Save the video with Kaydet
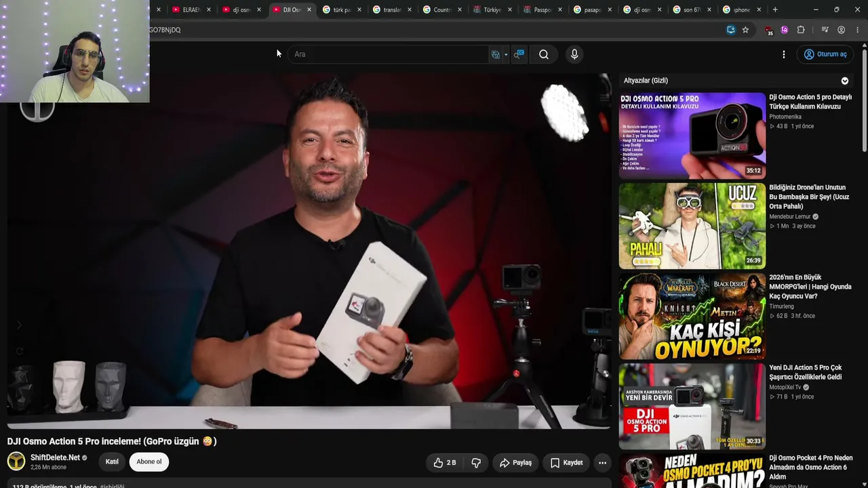Viewport: 868px width, 488px height. pyautogui.click(x=567, y=463)
